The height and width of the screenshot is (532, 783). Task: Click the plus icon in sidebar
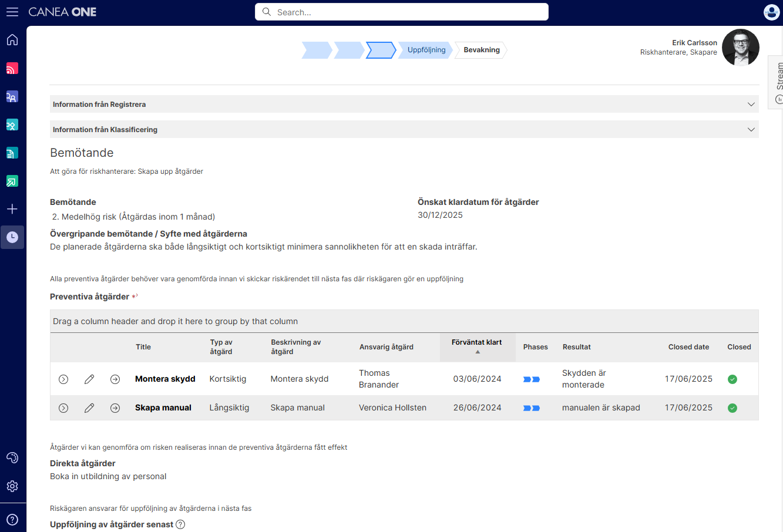(x=12, y=209)
